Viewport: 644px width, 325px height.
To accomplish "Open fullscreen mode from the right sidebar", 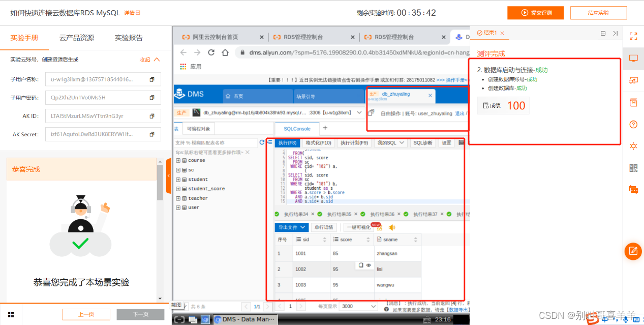I will pos(633,36).
